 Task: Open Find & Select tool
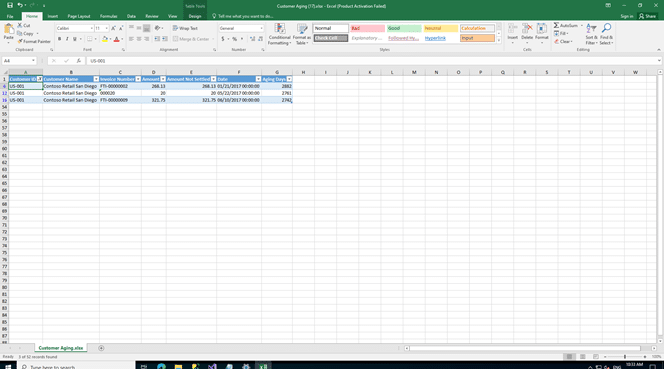coord(606,34)
